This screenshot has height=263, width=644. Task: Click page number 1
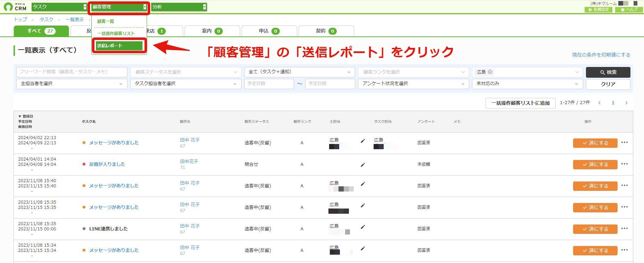tap(613, 103)
